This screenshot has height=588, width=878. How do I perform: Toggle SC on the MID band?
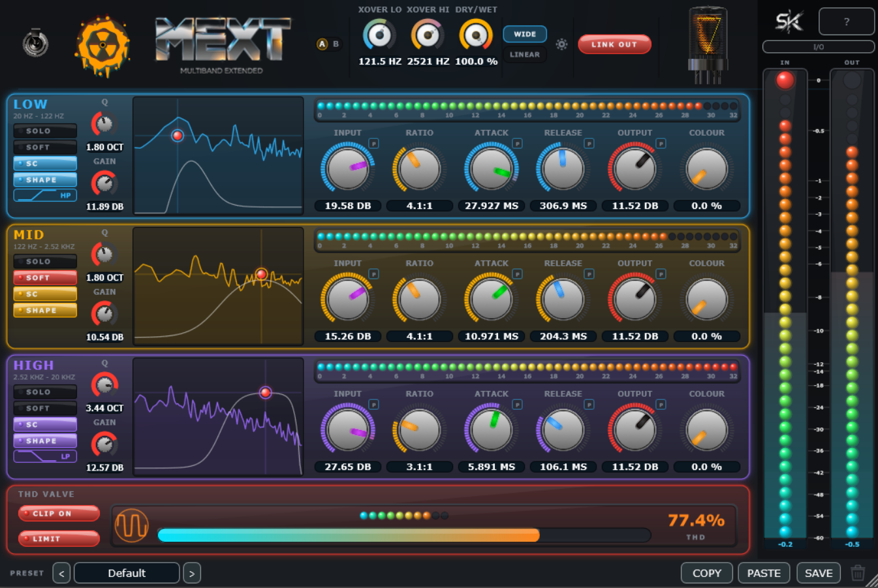click(x=45, y=294)
